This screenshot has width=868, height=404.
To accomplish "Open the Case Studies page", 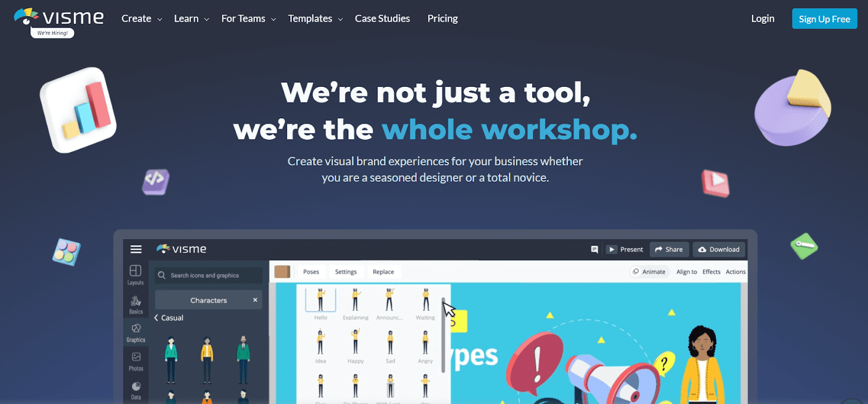I will pos(382,18).
